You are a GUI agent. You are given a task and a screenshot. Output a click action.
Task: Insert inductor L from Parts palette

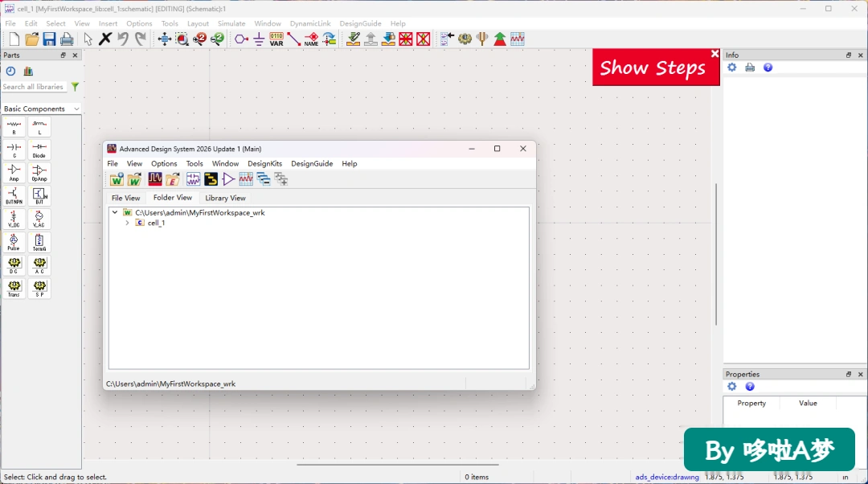pos(39,127)
